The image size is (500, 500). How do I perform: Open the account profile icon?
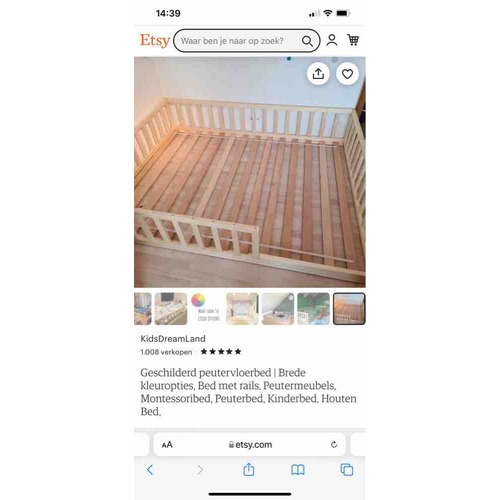coord(332,40)
